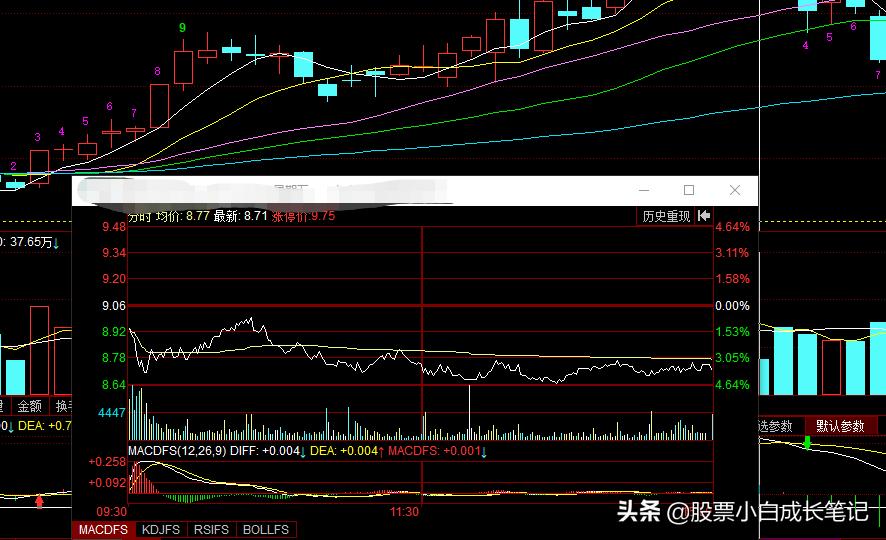The width and height of the screenshot is (886, 540).
Task: Click the +0.092 MACD axis label
Action: tap(107, 482)
